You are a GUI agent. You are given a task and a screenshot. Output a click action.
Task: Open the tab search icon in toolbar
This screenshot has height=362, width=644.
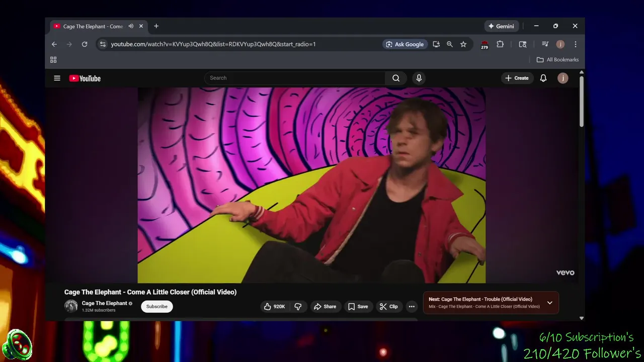click(523, 44)
